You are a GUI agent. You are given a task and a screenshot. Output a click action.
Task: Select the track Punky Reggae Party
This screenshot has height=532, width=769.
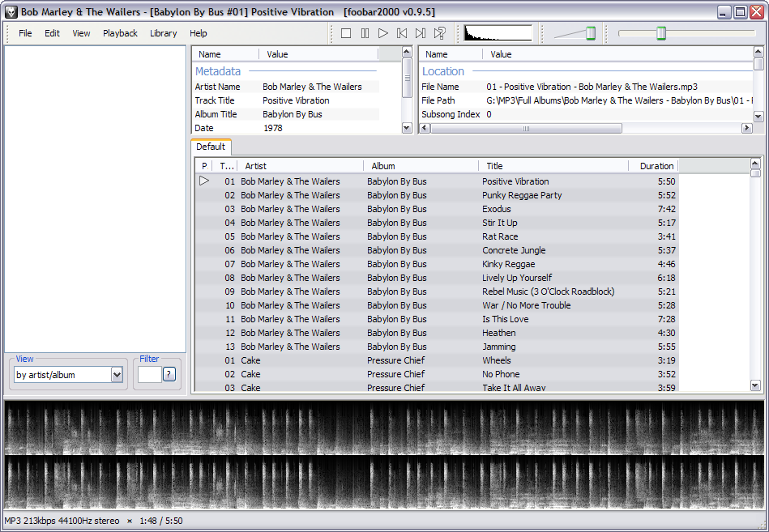click(437, 195)
